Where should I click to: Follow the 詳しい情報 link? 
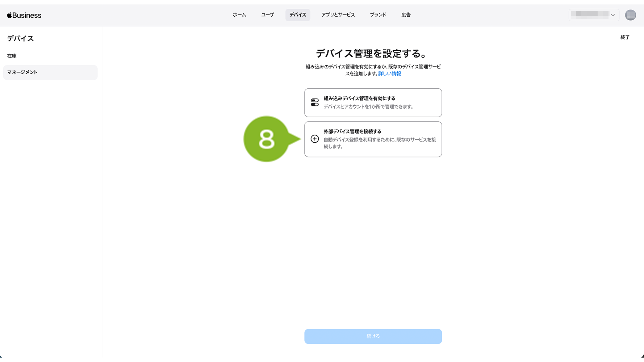pos(389,73)
